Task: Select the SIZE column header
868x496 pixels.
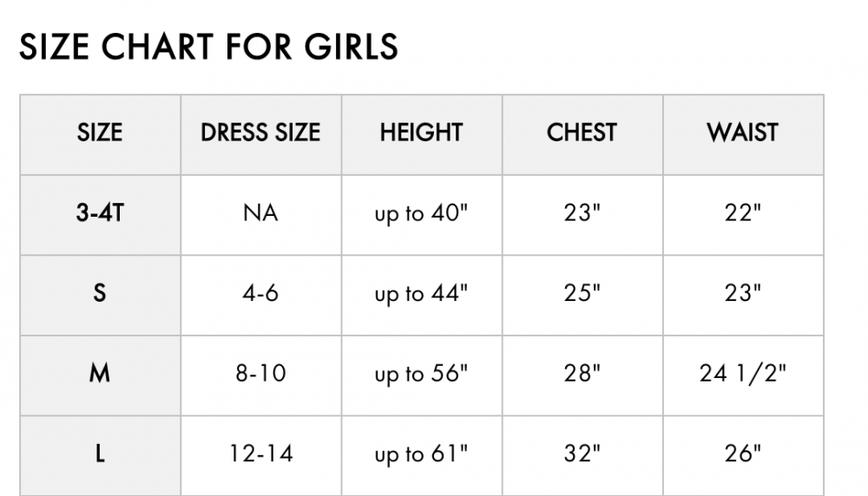Action: pyautogui.click(x=100, y=134)
